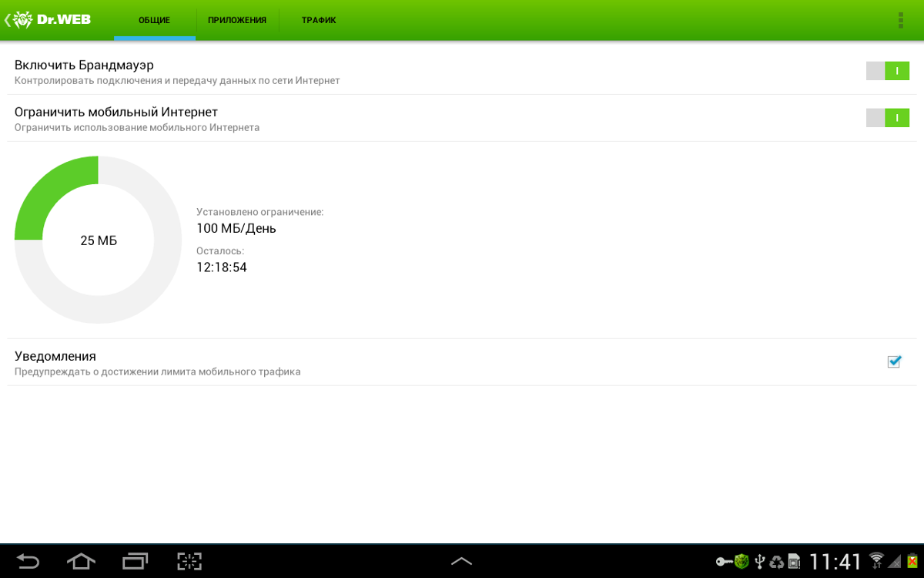
Task: Open the three-dot overflow menu
Action: pos(900,20)
